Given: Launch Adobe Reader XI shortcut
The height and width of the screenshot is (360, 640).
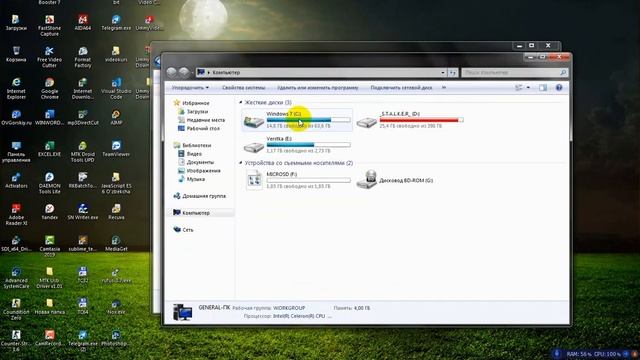Looking at the screenshot, I should [x=16, y=215].
